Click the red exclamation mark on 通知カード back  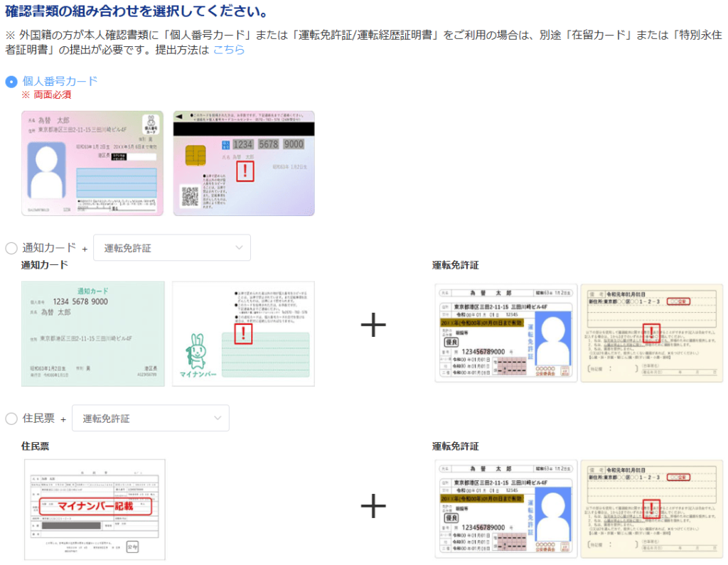click(x=244, y=332)
